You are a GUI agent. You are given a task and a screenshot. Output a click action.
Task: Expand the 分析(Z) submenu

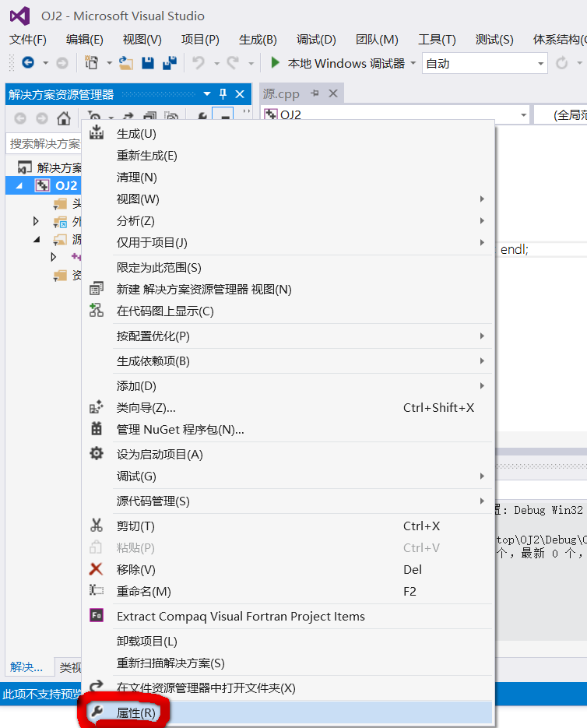tap(287, 221)
